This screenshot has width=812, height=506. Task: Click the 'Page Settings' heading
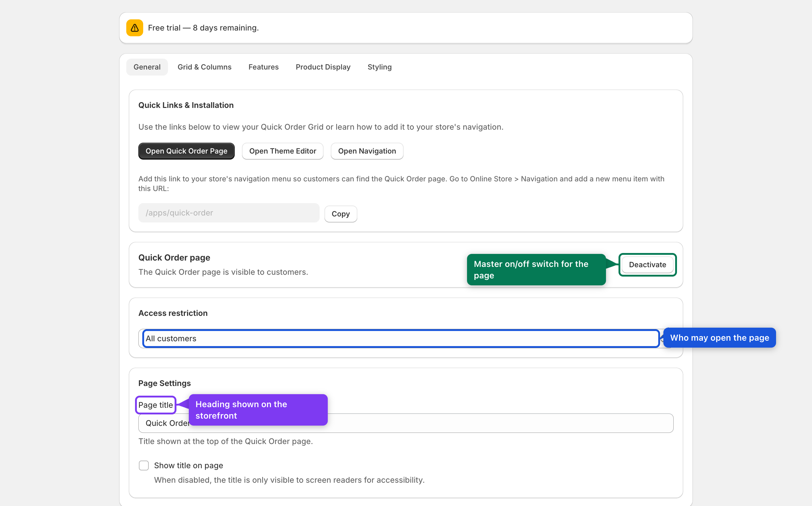(165, 383)
